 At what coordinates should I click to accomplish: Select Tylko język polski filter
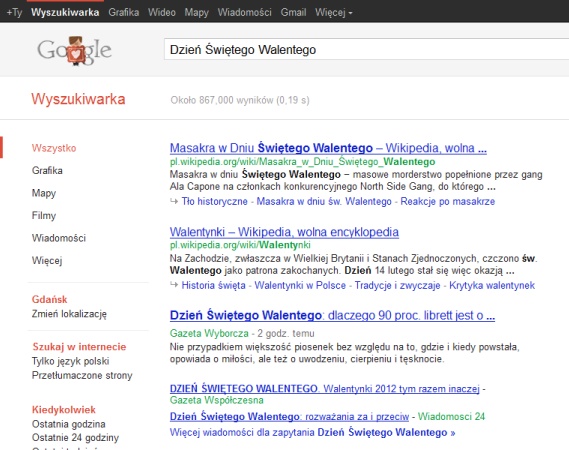point(70,361)
